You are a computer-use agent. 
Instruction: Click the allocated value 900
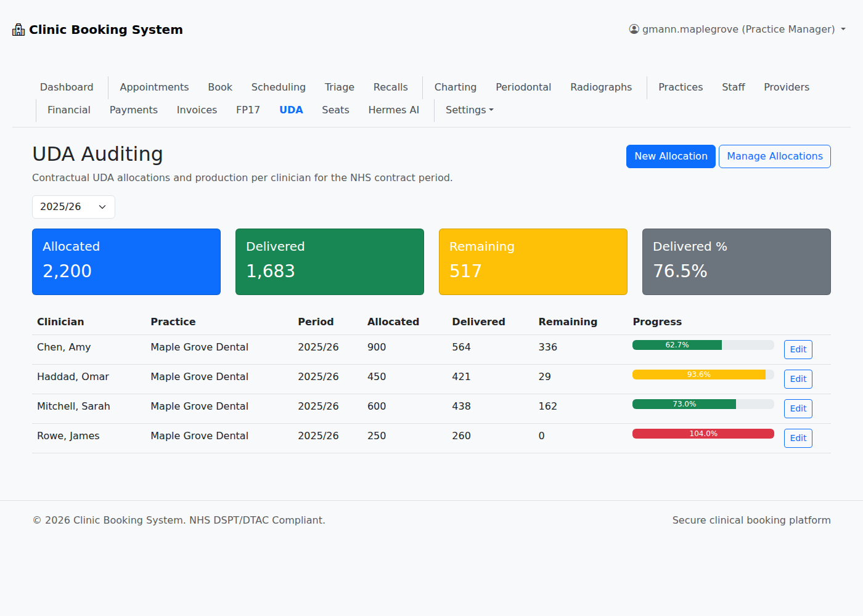pos(377,347)
